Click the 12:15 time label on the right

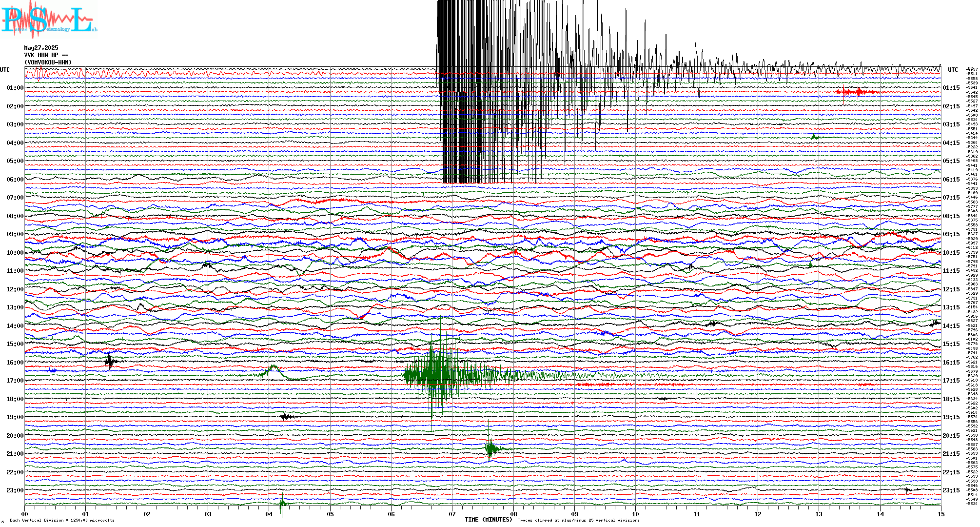(x=951, y=289)
